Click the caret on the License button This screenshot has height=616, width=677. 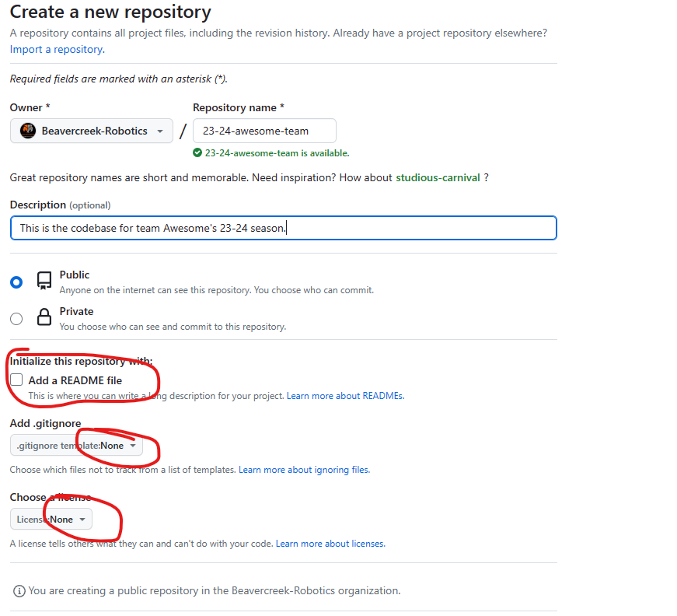click(82, 519)
